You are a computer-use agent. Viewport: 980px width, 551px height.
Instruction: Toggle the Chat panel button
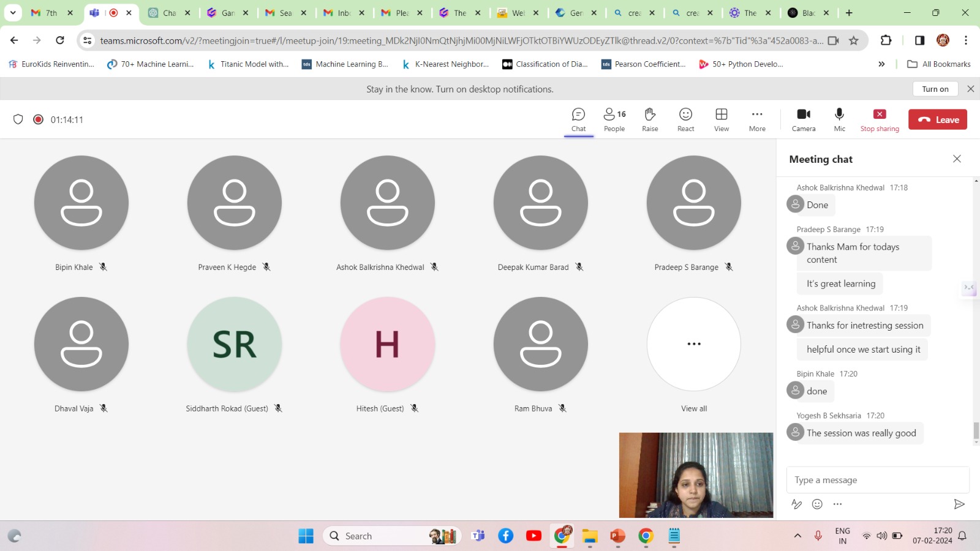tap(579, 119)
